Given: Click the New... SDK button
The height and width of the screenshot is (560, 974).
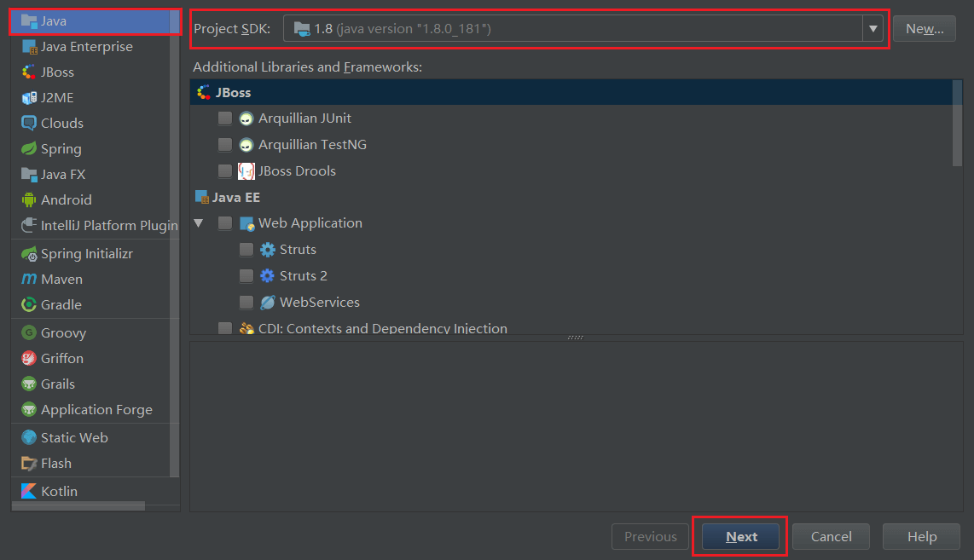Looking at the screenshot, I should point(925,29).
